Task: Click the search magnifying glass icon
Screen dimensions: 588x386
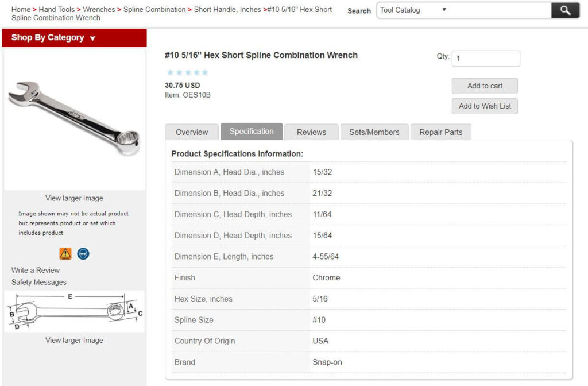Action: click(x=565, y=10)
